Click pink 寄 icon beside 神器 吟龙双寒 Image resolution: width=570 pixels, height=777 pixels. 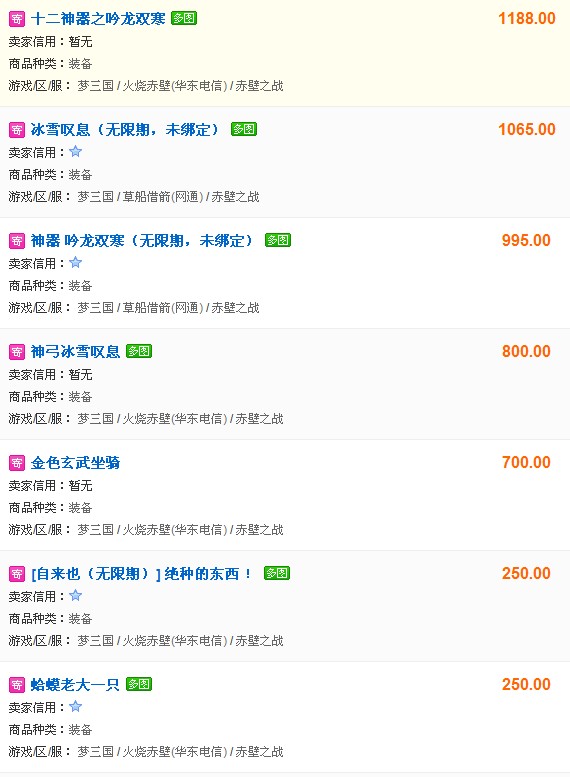click(17, 241)
